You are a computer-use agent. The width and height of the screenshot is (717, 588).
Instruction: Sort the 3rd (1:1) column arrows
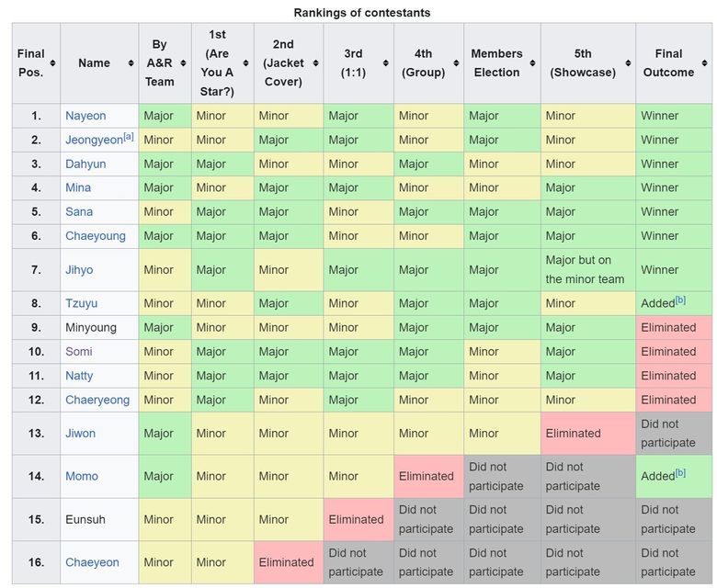click(384, 63)
